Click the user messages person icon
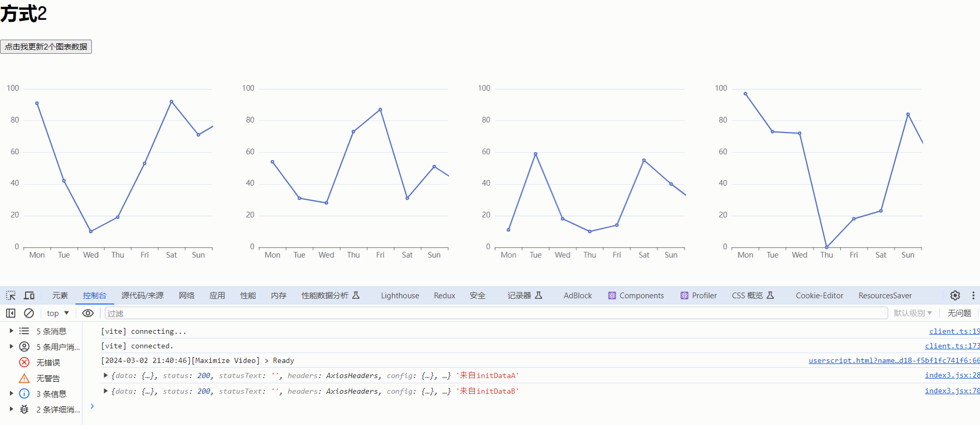This screenshot has width=980, height=425. [x=25, y=347]
